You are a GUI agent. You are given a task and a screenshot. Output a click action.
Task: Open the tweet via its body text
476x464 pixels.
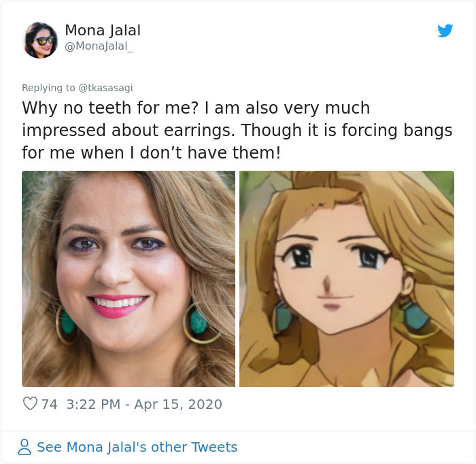237,130
